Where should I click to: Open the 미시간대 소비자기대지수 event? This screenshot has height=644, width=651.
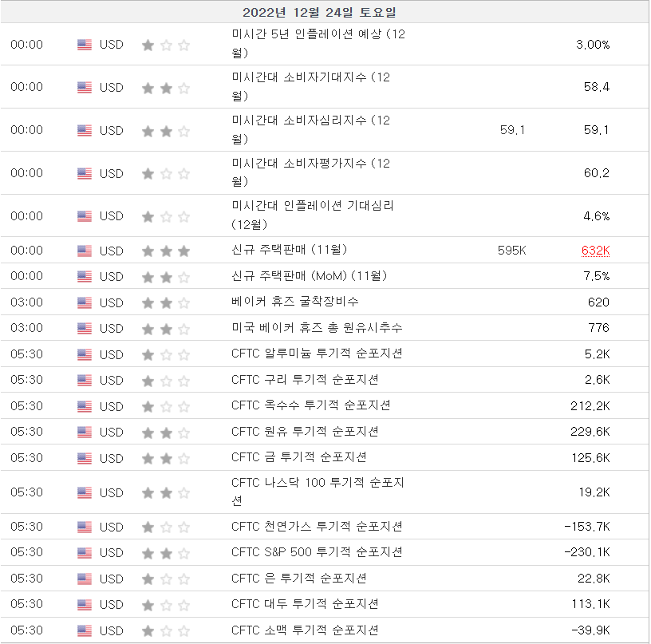[x=311, y=86]
